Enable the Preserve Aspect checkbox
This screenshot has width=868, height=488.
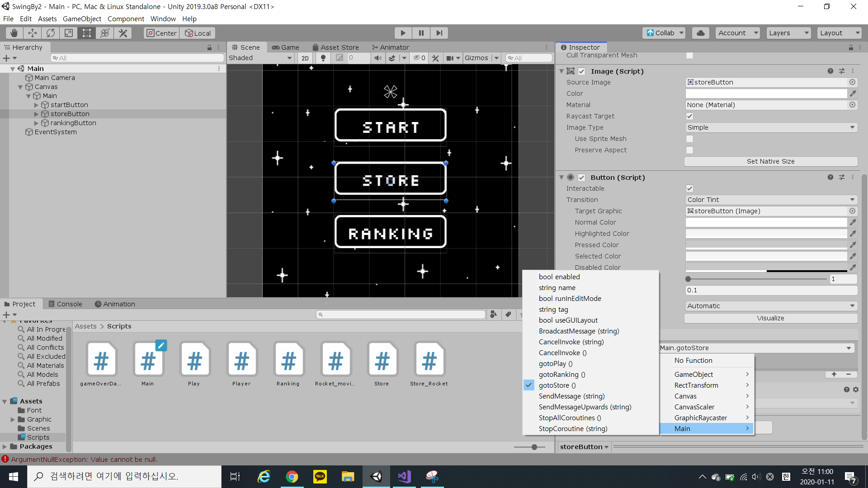pos(689,150)
